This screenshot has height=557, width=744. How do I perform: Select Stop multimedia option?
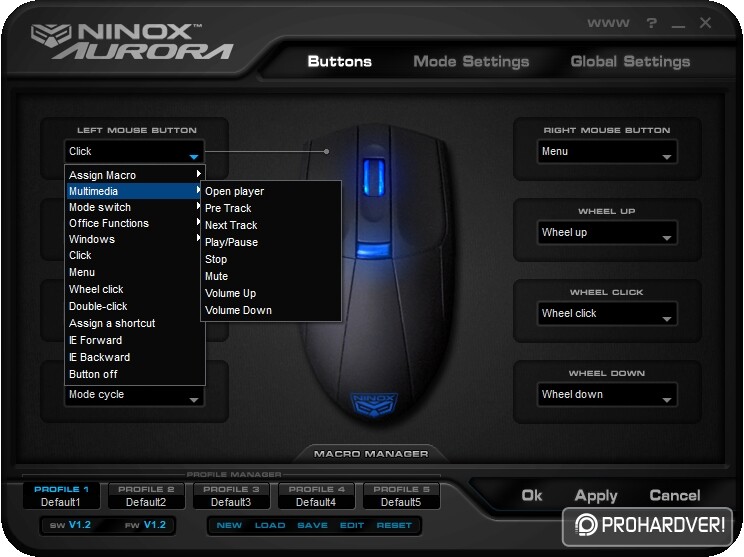point(271,260)
